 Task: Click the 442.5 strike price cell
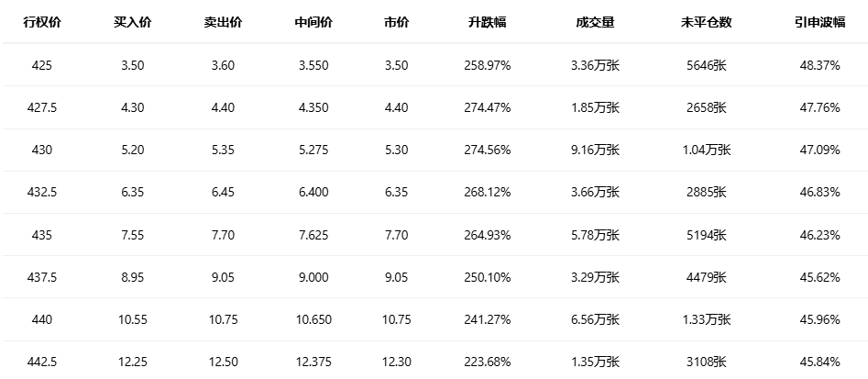pos(42,362)
